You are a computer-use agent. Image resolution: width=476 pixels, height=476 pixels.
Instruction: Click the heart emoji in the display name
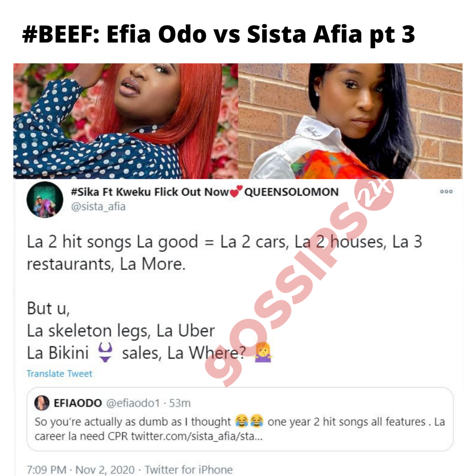(x=237, y=191)
